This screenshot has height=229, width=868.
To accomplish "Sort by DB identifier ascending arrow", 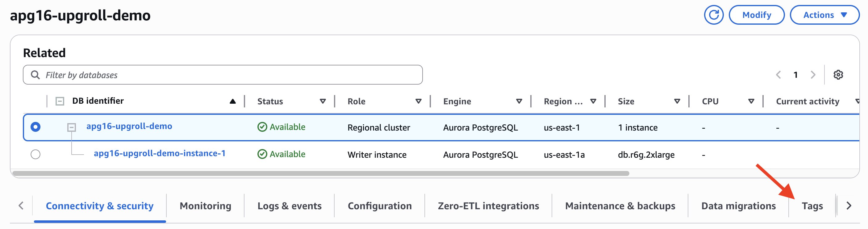I will click(232, 101).
